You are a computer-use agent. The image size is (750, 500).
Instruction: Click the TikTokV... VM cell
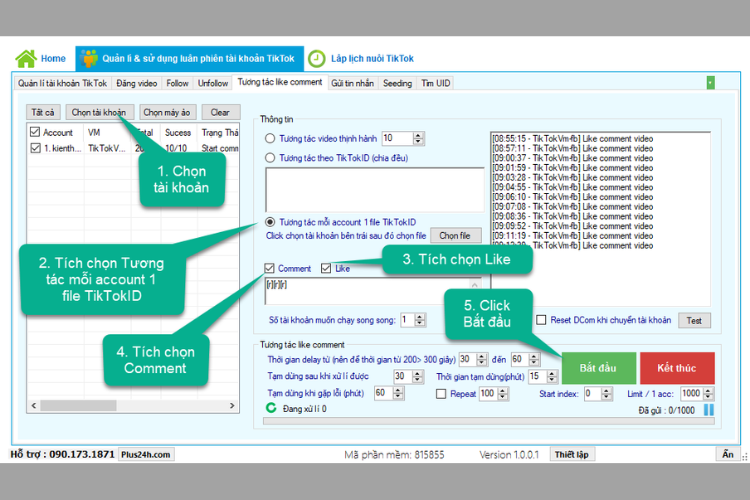(107, 148)
